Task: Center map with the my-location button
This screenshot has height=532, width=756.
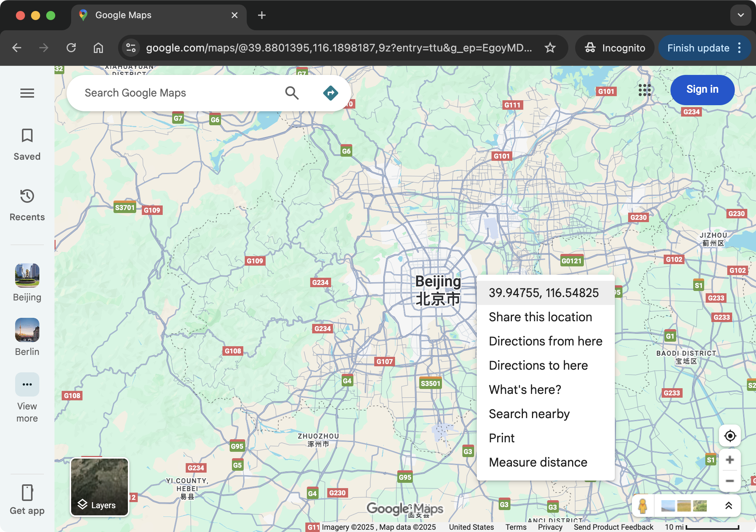Action: [x=730, y=436]
